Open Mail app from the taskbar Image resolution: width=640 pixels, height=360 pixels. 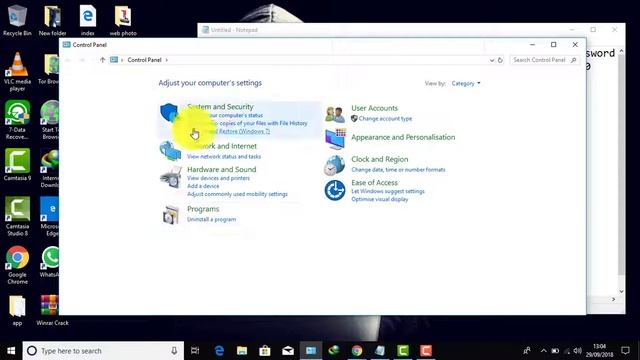coord(288,351)
